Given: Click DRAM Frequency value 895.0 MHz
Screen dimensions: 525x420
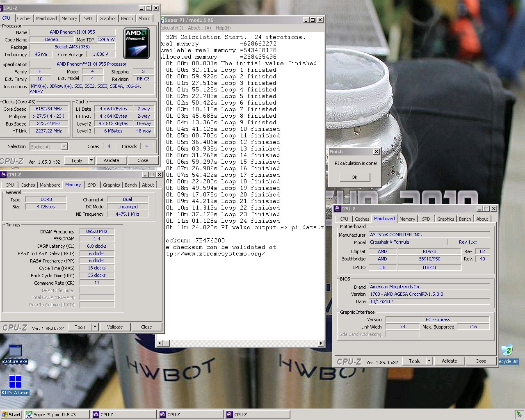Looking at the screenshot, I should pyautogui.click(x=97, y=231).
